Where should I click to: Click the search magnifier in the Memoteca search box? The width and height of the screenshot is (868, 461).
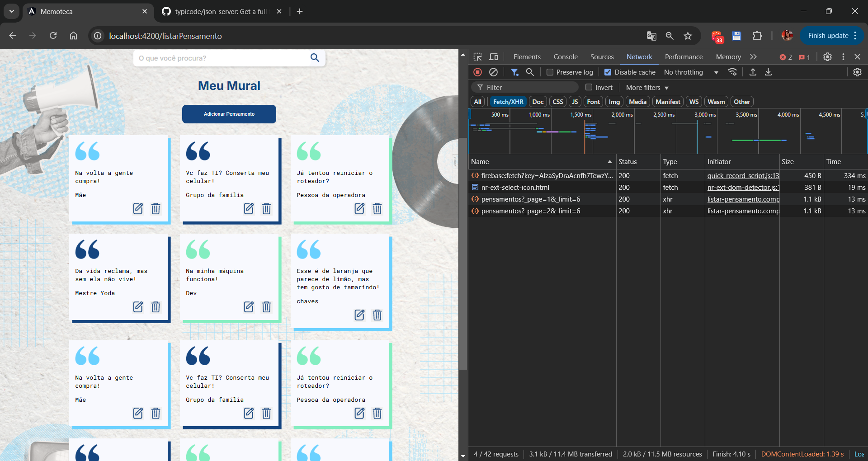pyautogui.click(x=315, y=58)
